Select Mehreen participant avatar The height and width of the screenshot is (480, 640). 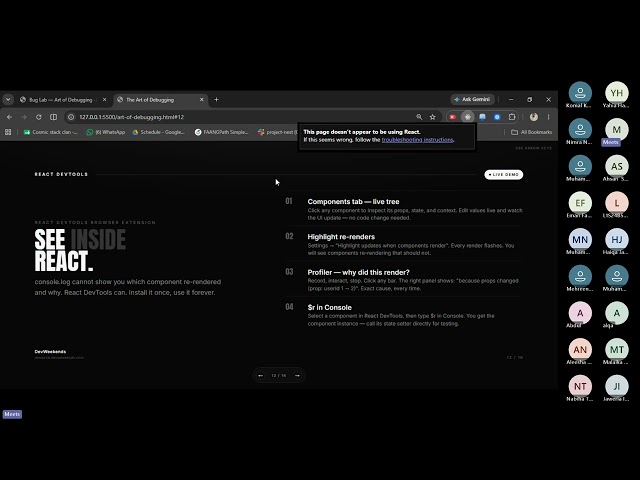(x=580, y=276)
